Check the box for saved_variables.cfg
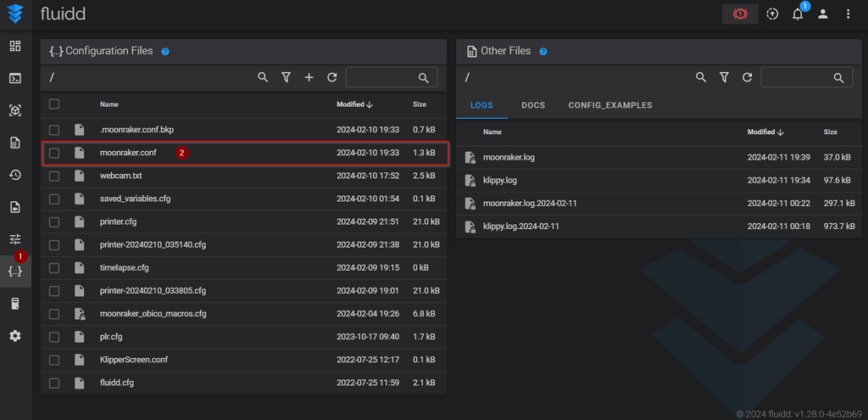The height and width of the screenshot is (420, 868). pyautogui.click(x=54, y=199)
